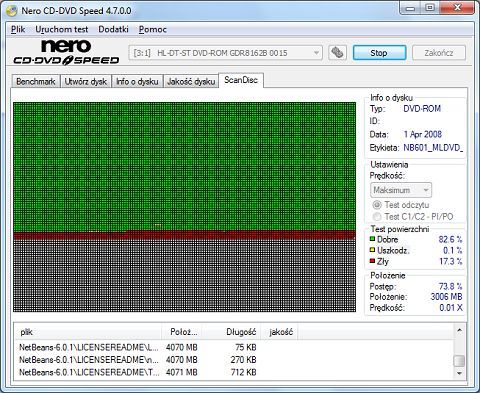Click the jakość column header
Screen dimensions: 480x393
click(x=279, y=332)
